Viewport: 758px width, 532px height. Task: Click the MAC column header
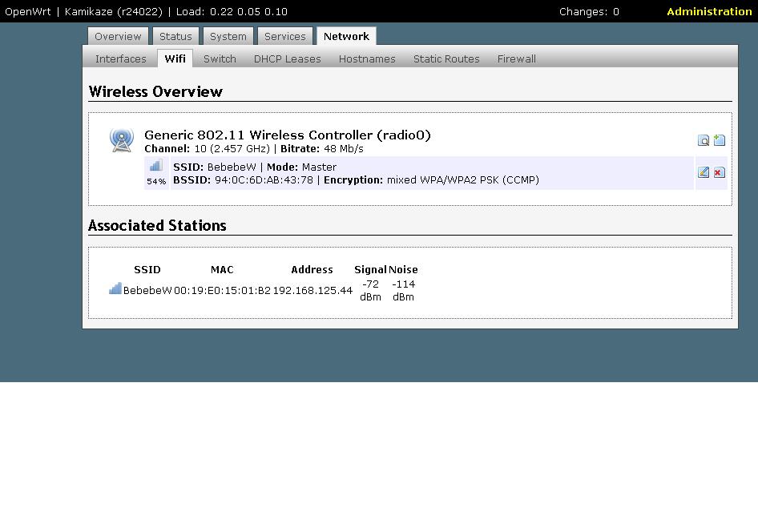223,270
